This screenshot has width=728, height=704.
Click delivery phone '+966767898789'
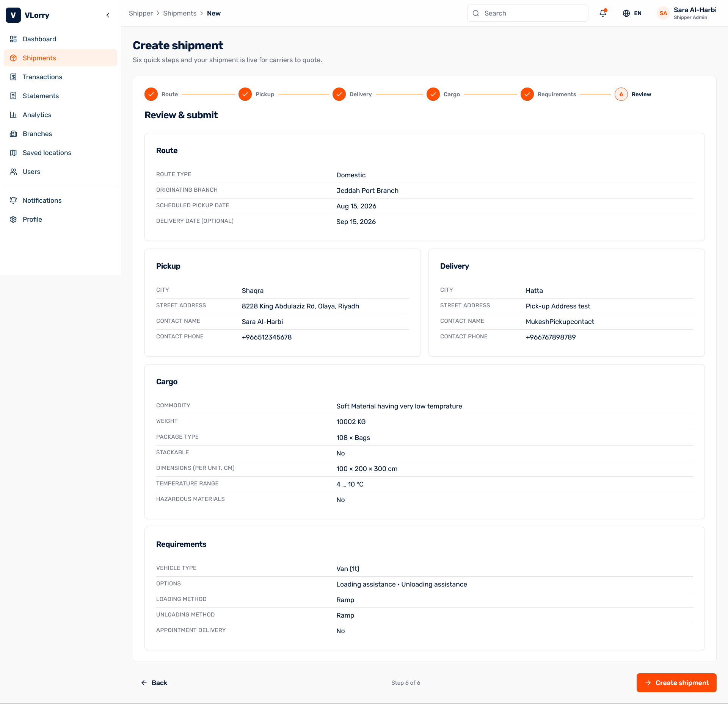point(551,337)
